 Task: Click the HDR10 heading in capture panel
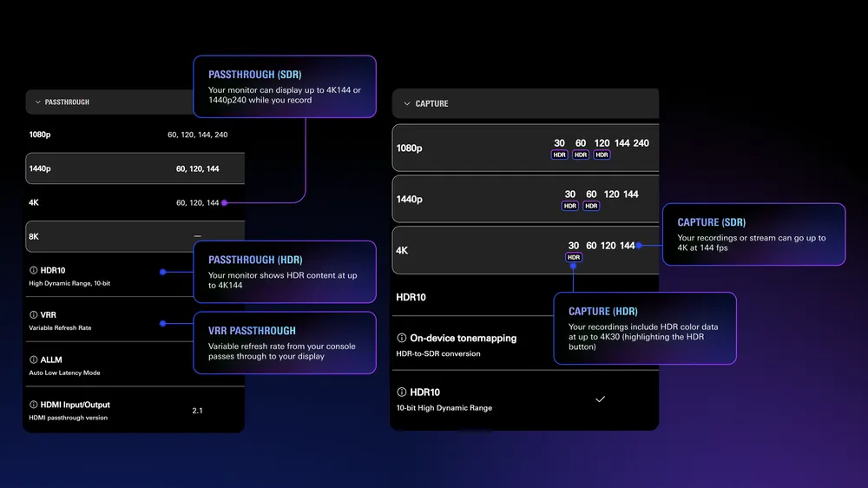tap(411, 298)
